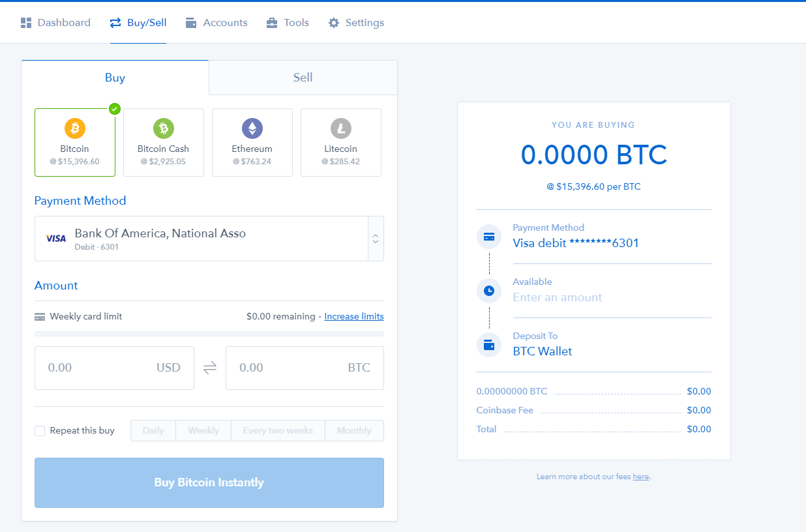The image size is (806, 532).
Task: Click the Visa logo in payment method
Action: point(56,239)
